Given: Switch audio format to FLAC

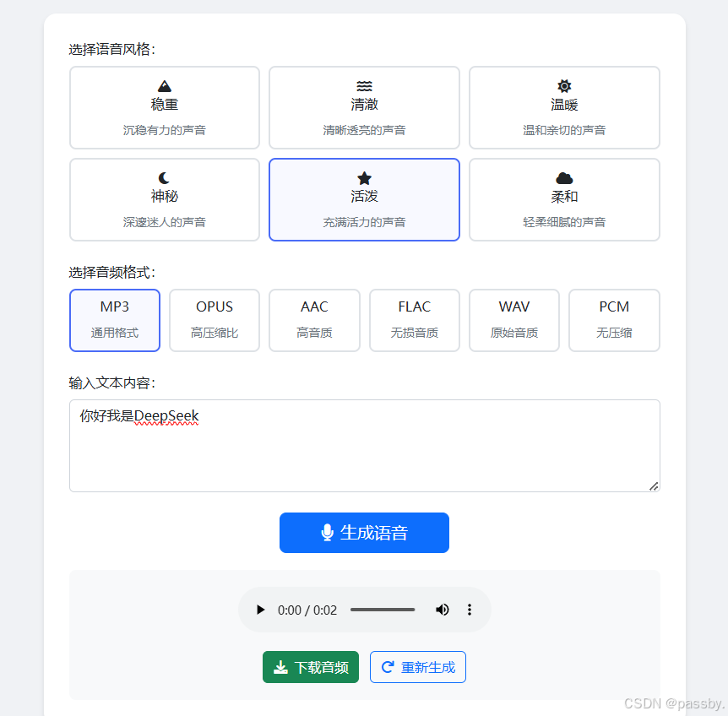Looking at the screenshot, I should 414,320.
